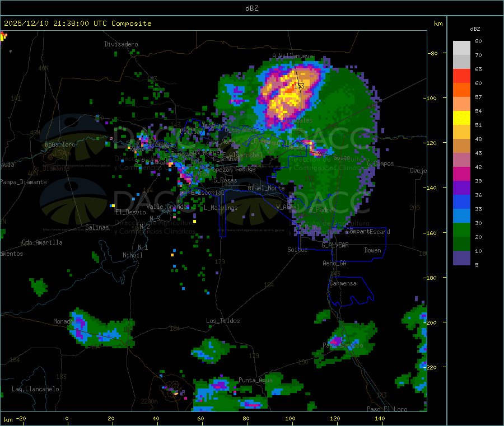
Task: Click the -120 tick on the right axis
Action: pyautogui.click(x=431, y=143)
